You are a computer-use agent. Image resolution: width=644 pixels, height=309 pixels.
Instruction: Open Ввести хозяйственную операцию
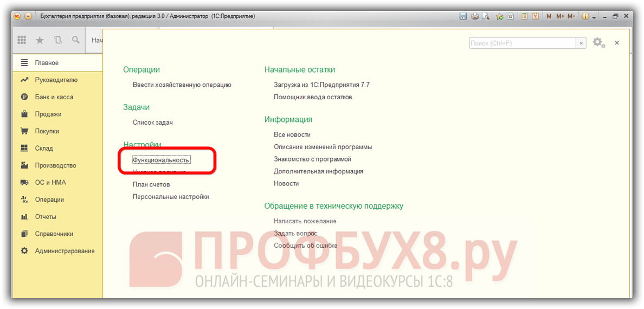pyautogui.click(x=182, y=85)
